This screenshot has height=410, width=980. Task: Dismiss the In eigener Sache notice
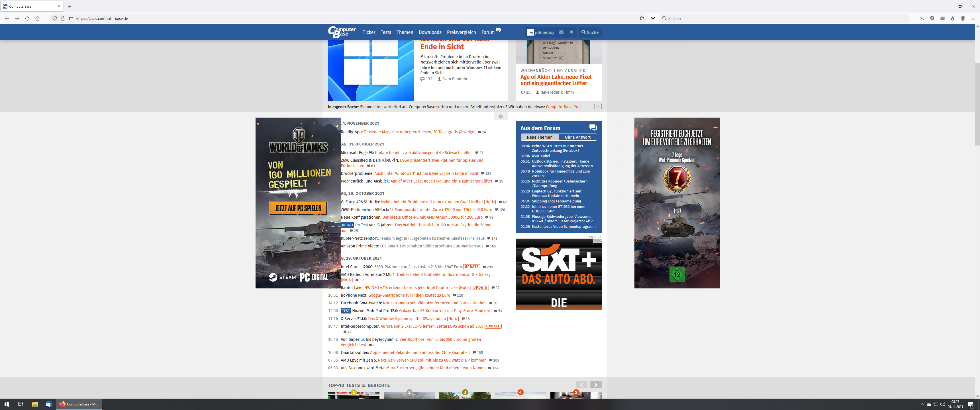tap(598, 106)
